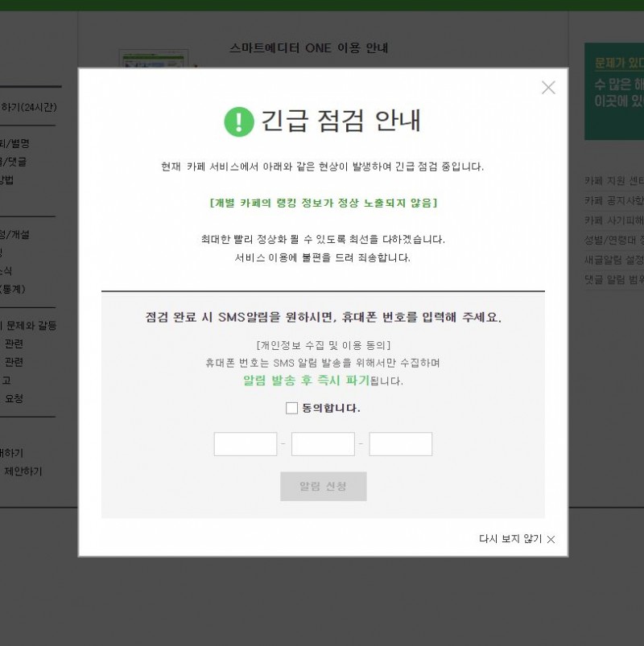Open the 스마트에디터 ONE thumbnail image
The height and width of the screenshot is (646, 644).
click(x=154, y=59)
